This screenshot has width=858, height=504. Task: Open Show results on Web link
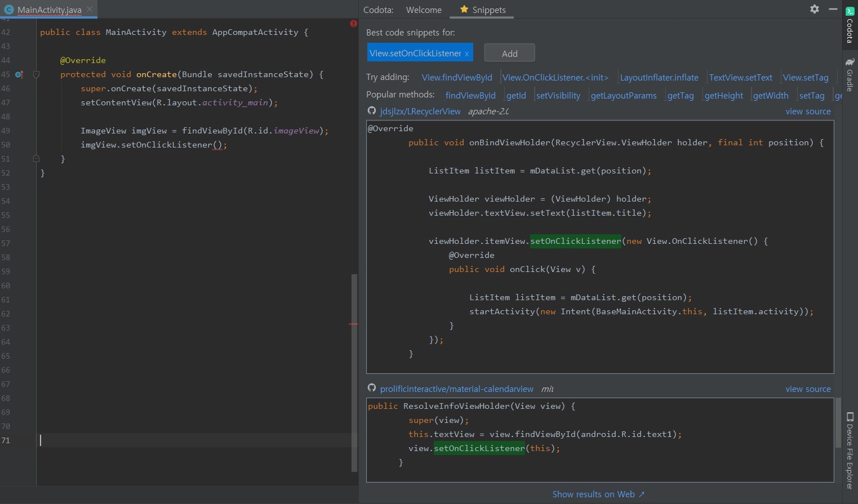(x=598, y=494)
